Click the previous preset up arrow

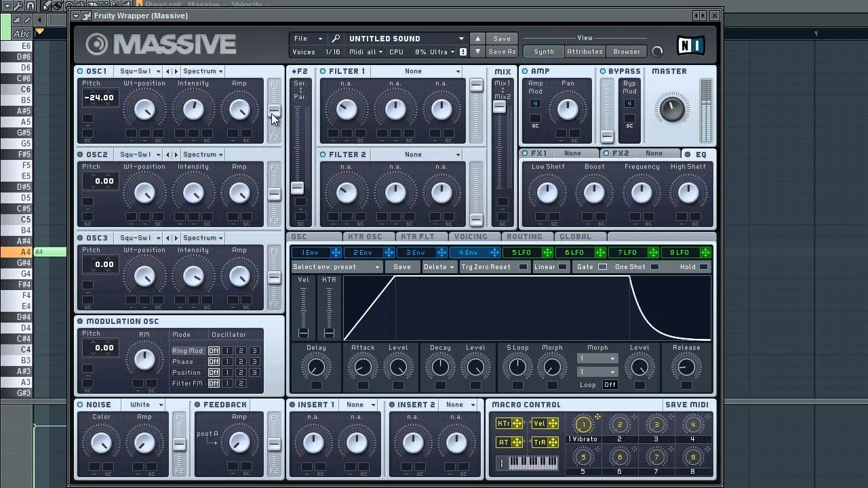(477, 39)
